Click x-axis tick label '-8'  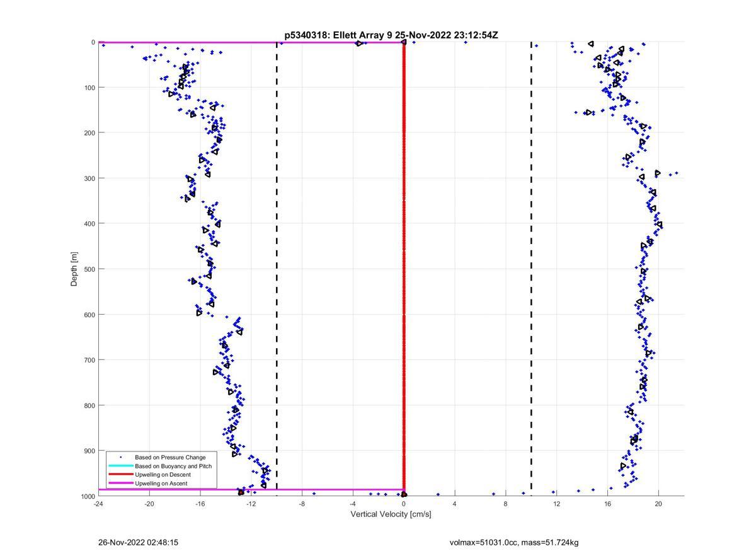pyautogui.click(x=302, y=504)
